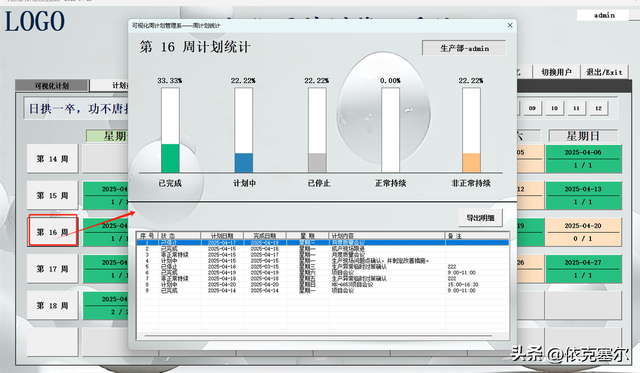
Task: Open the 2025-04-13 Sunday plan cell
Action: click(x=583, y=195)
